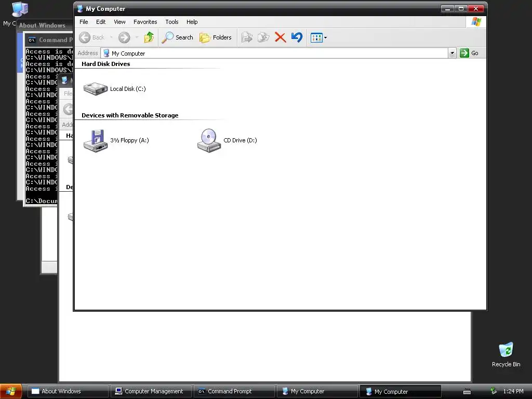The image size is (532, 399).
Task: Click the blue Undo icon
Action: pos(297,37)
